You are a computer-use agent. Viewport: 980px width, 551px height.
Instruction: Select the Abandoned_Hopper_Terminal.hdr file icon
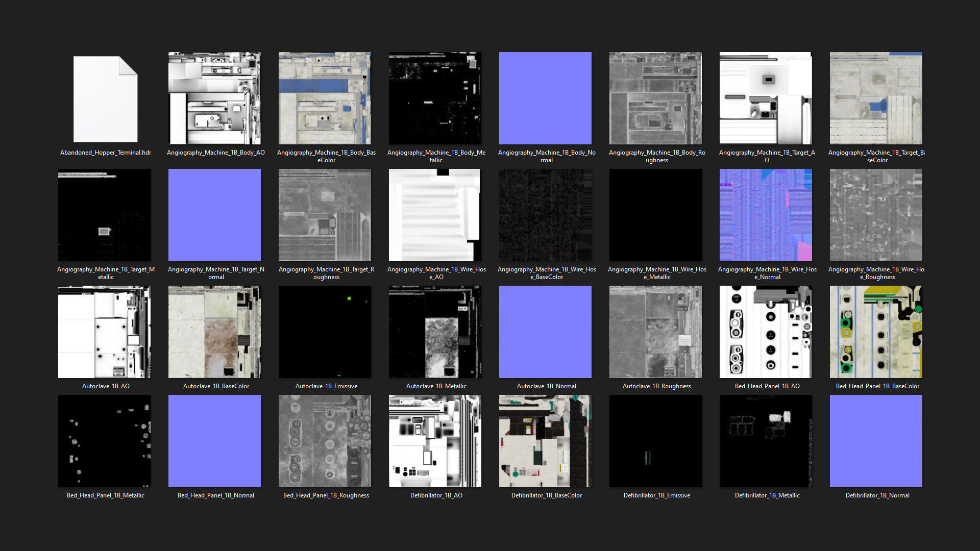click(x=105, y=98)
